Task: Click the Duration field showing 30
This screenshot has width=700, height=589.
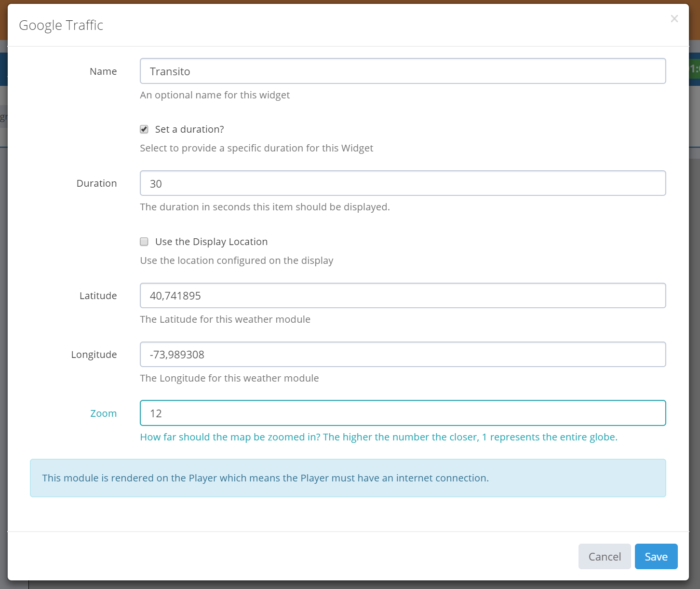Action: click(x=403, y=183)
